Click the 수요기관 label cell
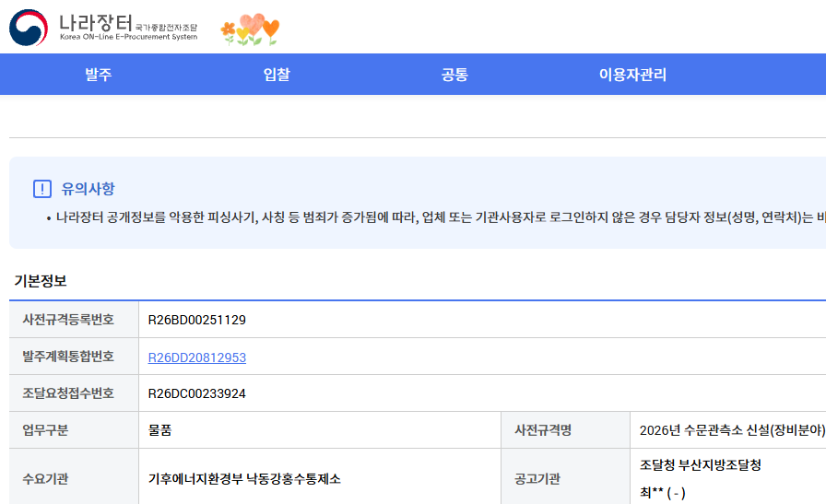The height and width of the screenshot is (504, 826). point(74,476)
